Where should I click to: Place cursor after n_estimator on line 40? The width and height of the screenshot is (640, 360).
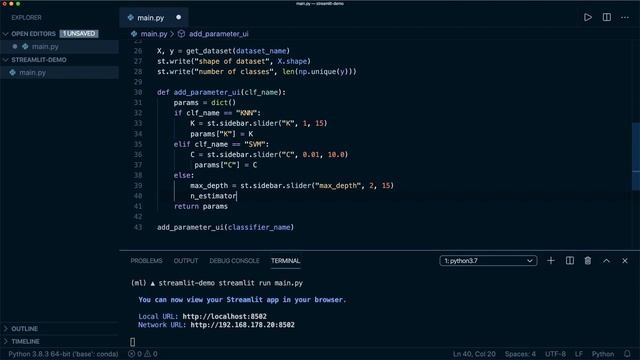pos(237,196)
